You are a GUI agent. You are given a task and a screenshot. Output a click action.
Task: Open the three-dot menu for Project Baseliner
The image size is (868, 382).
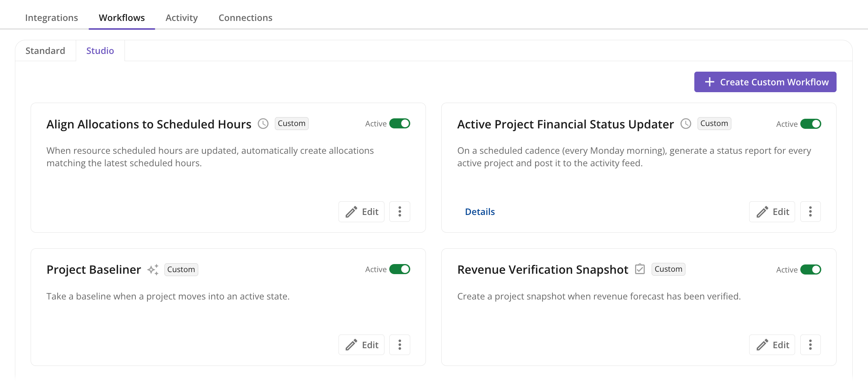click(400, 345)
